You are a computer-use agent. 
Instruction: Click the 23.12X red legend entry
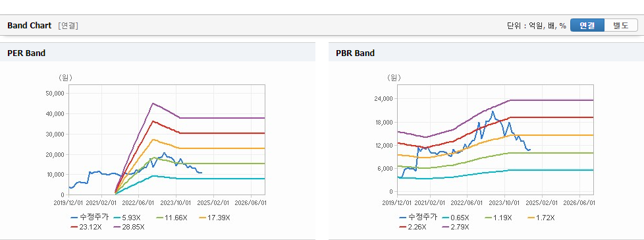point(86,226)
